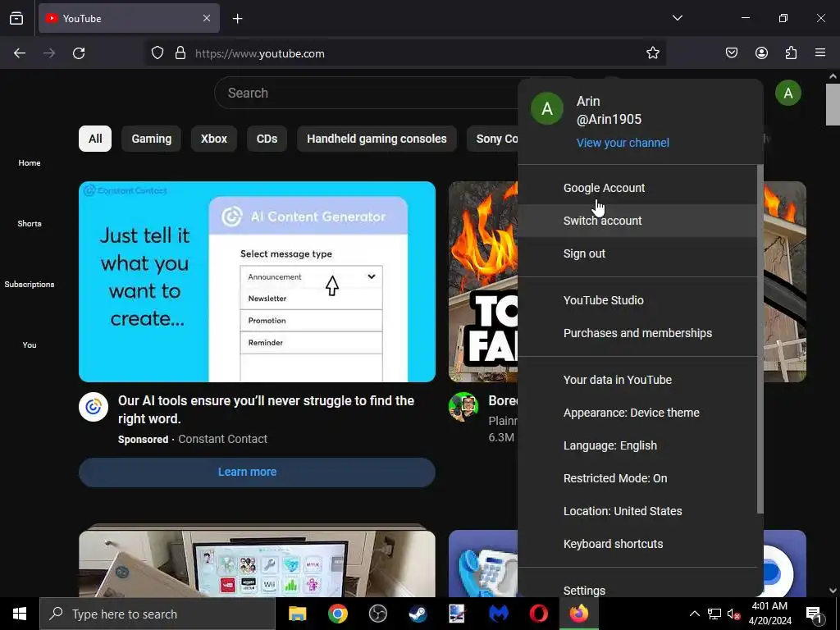
Task: Open Firefox hamburger application menu
Action: pos(820,53)
